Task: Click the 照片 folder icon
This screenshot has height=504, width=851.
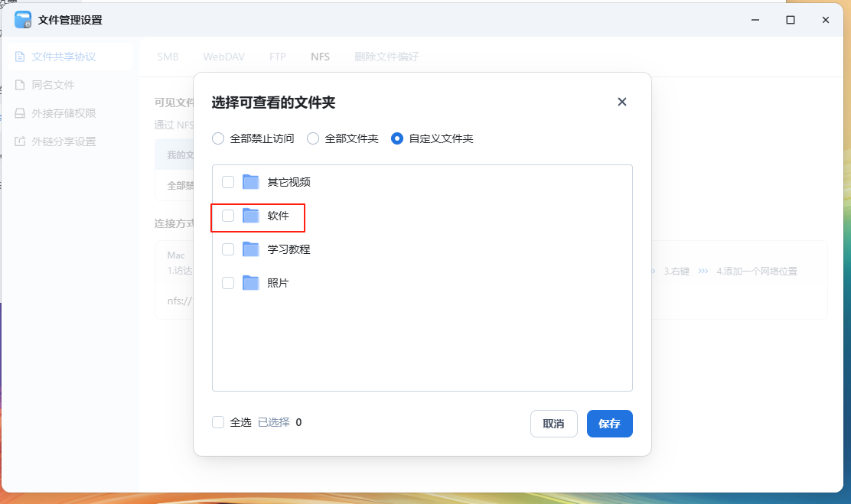Action: [x=251, y=283]
